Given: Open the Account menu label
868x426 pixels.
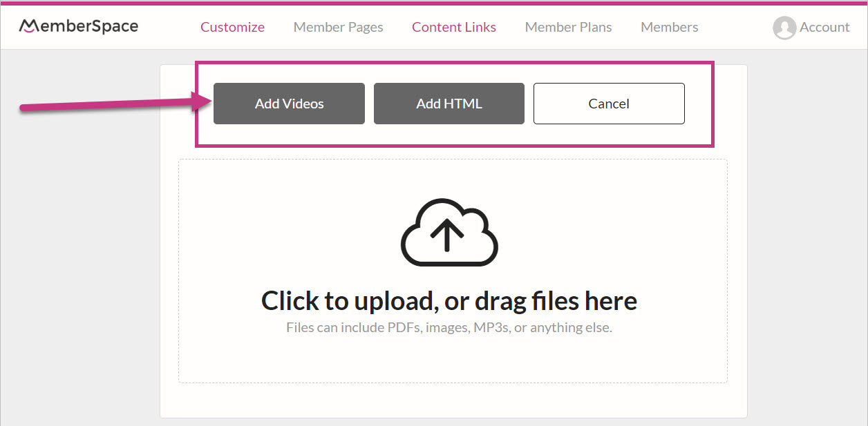Looking at the screenshot, I should point(824,28).
